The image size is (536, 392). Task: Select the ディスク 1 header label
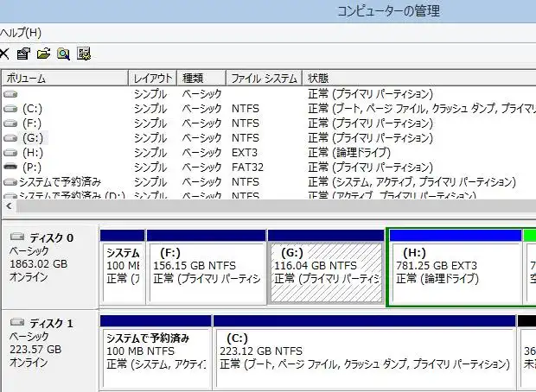(51, 323)
